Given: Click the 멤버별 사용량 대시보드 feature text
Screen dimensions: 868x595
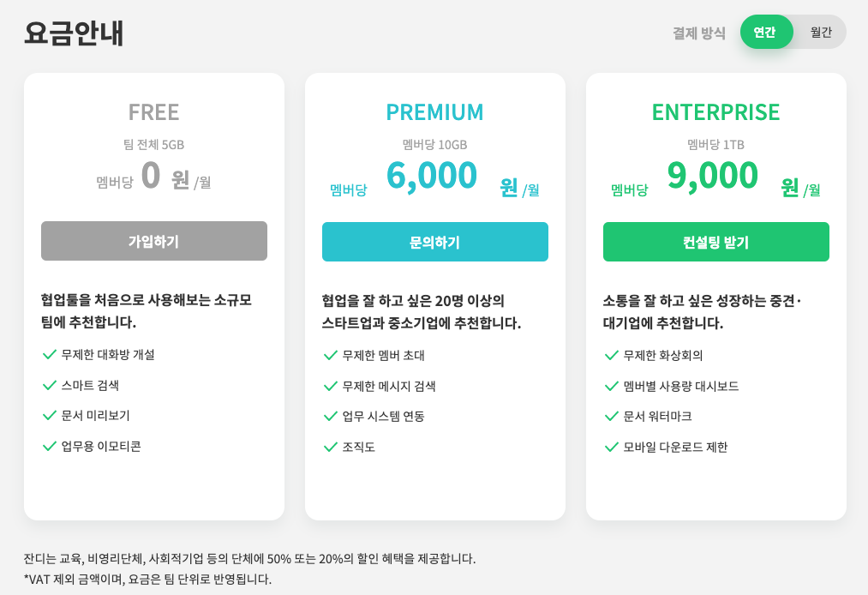Looking at the screenshot, I should click(x=681, y=386).
